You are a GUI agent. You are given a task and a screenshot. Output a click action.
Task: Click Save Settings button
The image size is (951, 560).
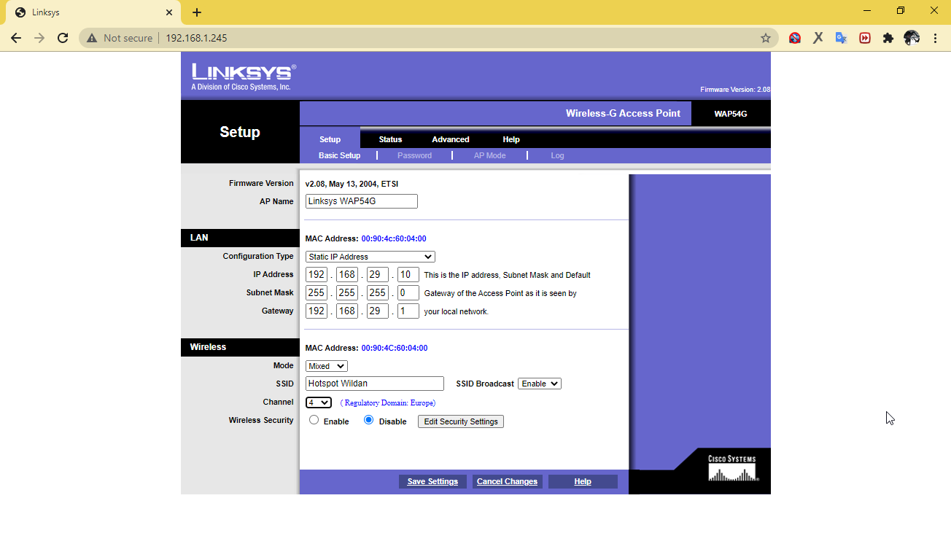(432, 481)
